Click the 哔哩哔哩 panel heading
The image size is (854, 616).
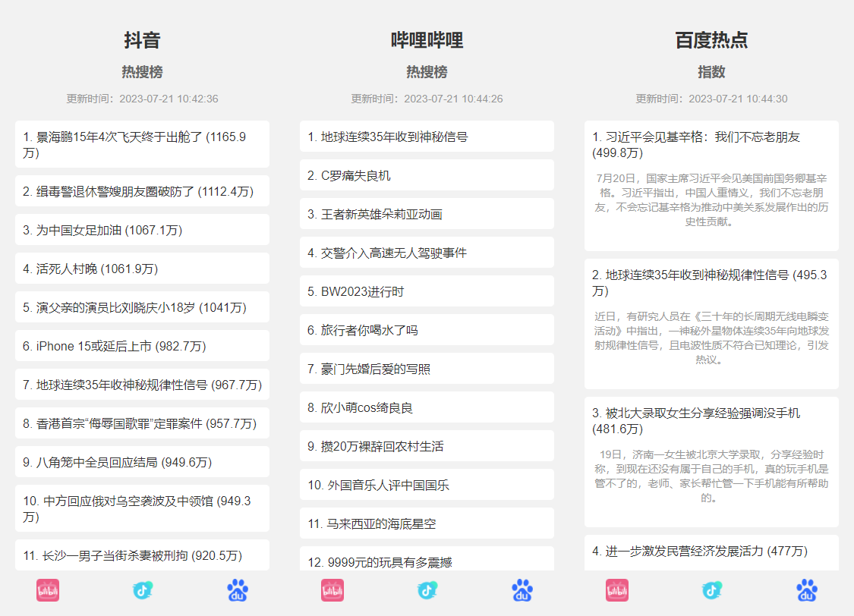(x=427, y=40)
